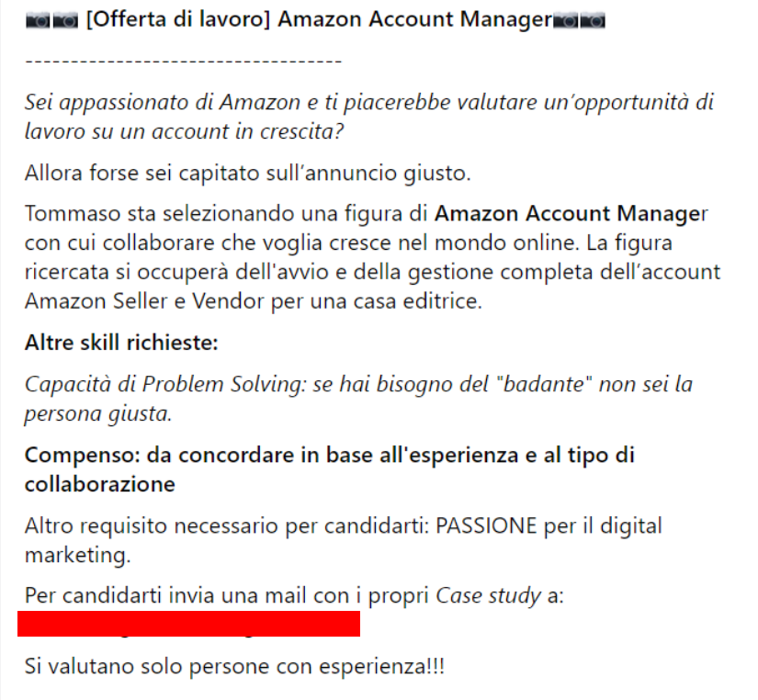
Task: Click the 'Altre skill richieste:' heading
Action: click(121, 343)
